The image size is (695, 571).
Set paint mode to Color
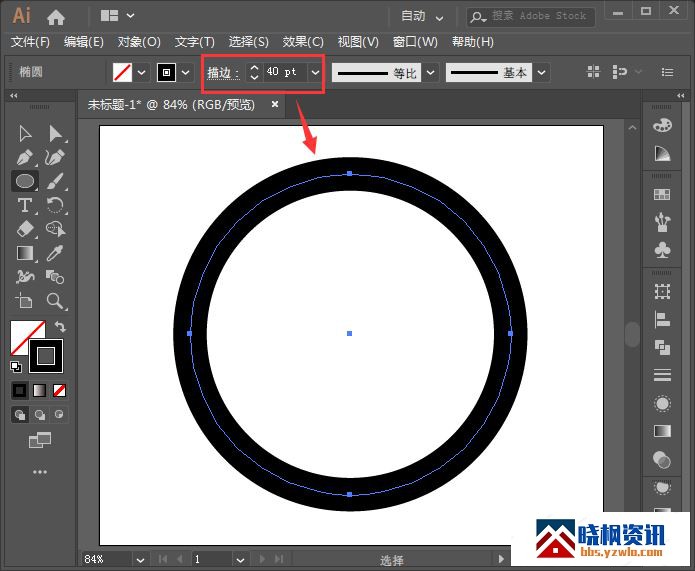click(20, 391)
